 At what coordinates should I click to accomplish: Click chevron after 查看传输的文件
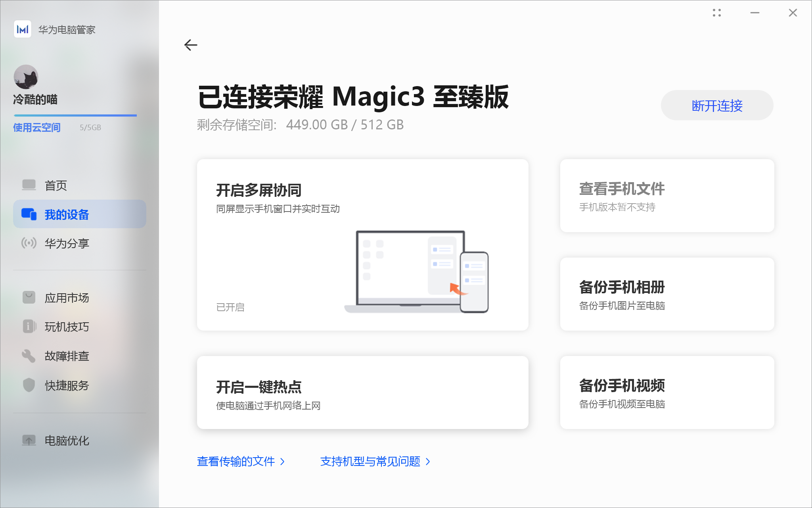click(x=282, y=462)
